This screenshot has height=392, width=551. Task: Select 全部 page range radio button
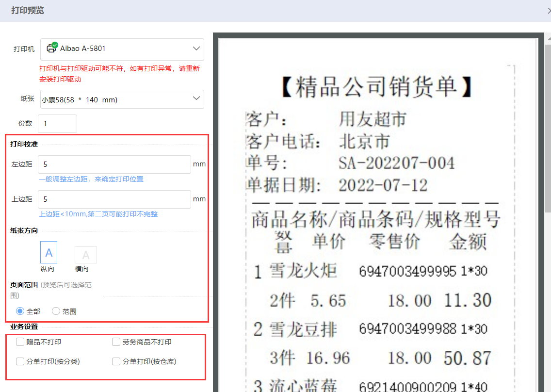coord(20,311)
